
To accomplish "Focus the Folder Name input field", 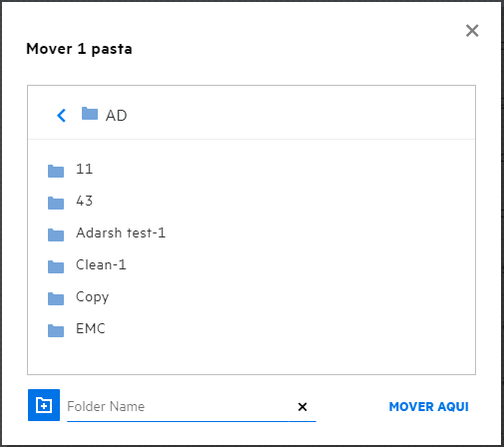I will pyautogui.click(x=178, y=406).
